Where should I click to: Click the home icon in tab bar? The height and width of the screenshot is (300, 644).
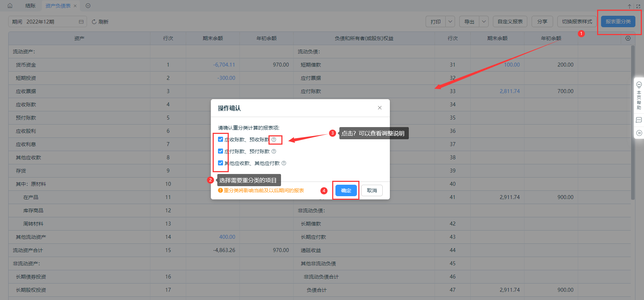(10, 6)
